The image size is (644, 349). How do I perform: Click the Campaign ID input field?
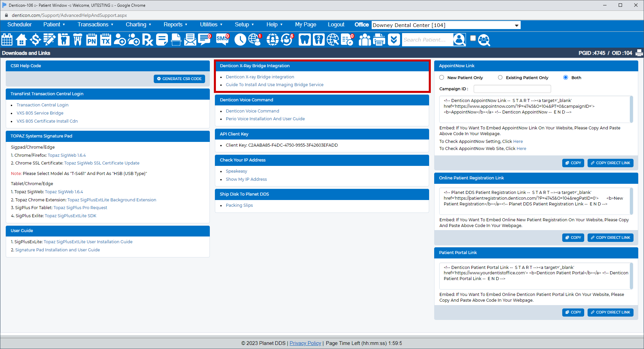pos(512,89)
